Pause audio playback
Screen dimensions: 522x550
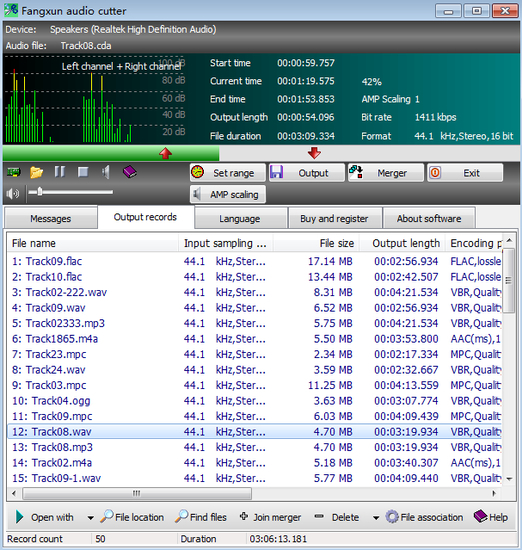click(x=60, y=172)
